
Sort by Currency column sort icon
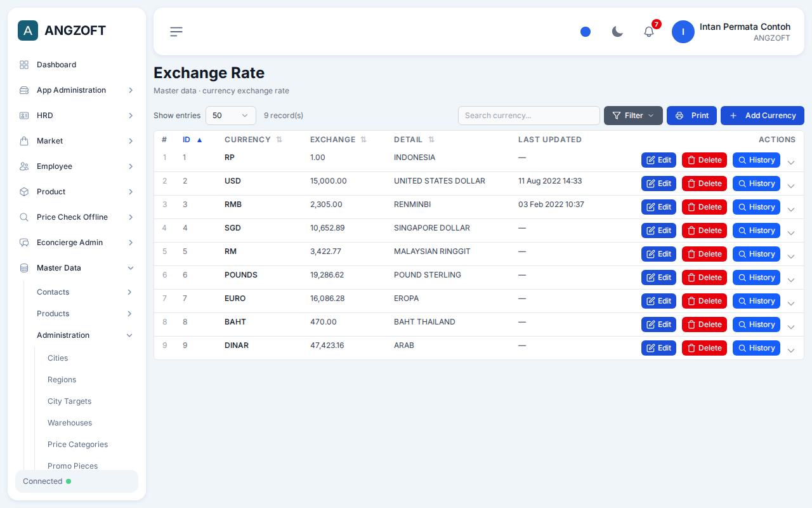[279, 140]
